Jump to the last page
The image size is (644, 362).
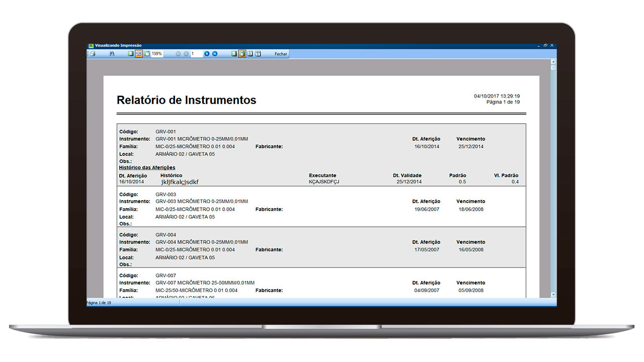pyautogui.click(x=215, y=54)
